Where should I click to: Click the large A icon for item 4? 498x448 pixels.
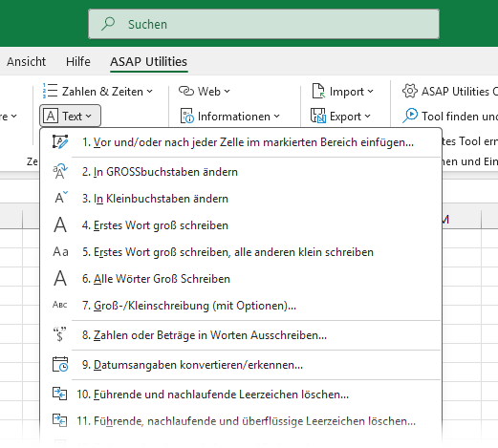pos(60,225)
